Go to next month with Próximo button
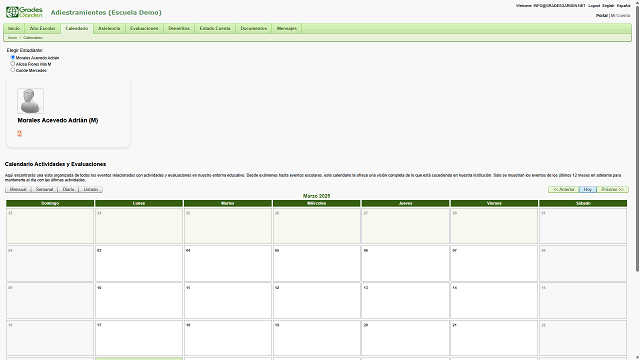This screenshot has height=360, width=640. point(612,189)
